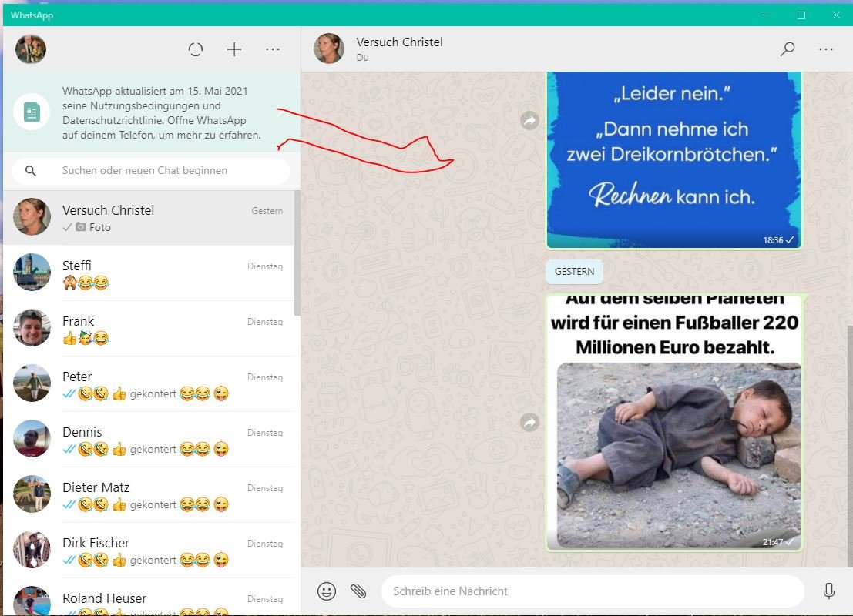Viewport: 853px width, 616px height.
Task: Start a new chat with plus icon
Action: pos(234,49)
